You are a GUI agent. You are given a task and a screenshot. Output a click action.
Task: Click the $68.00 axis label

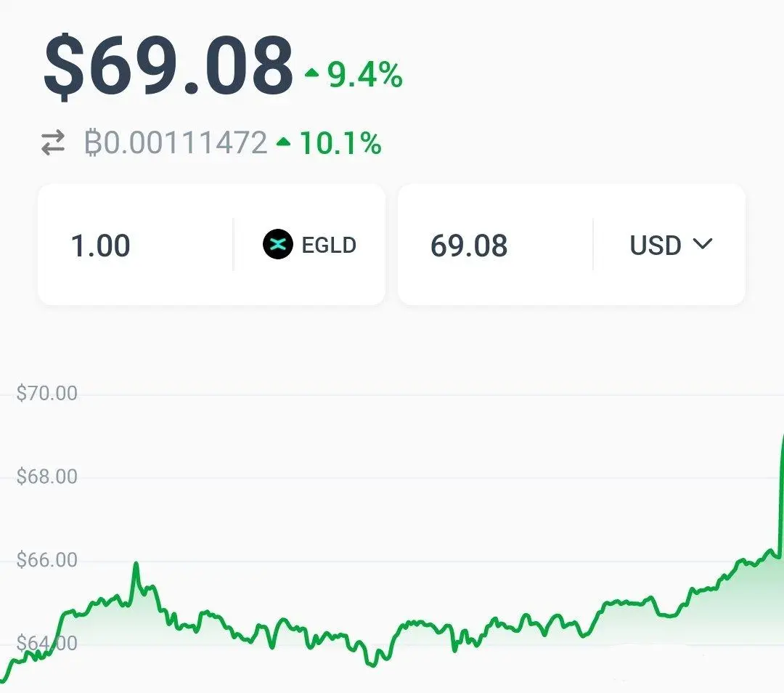pyautogui.click(x=47, y=477)
